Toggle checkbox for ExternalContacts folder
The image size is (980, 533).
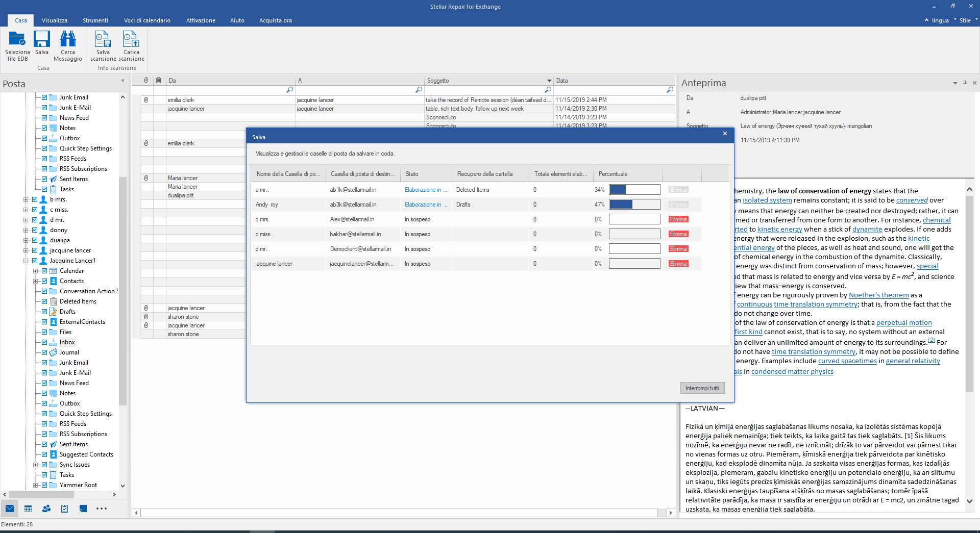pos(44,322)
